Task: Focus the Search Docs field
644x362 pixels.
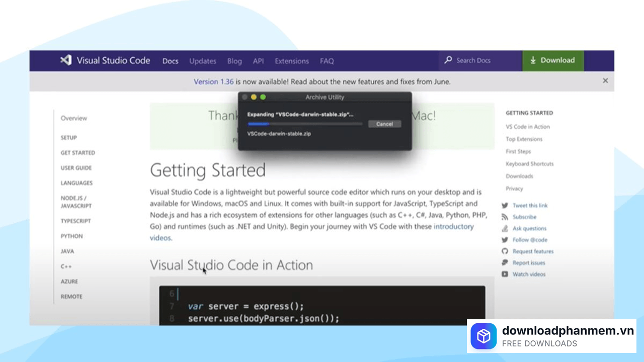Action: click(x=480, y=60)
